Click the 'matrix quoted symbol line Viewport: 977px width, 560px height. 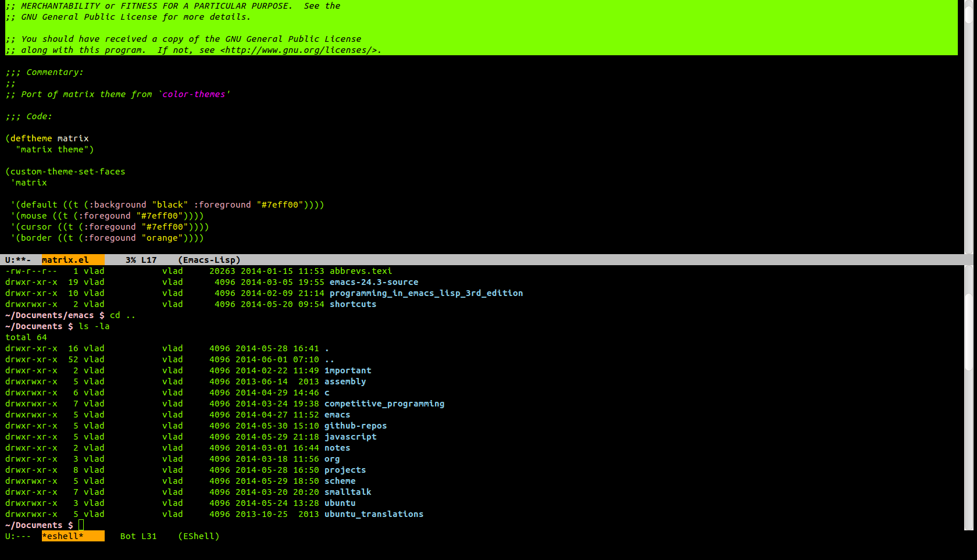point(28,183)
